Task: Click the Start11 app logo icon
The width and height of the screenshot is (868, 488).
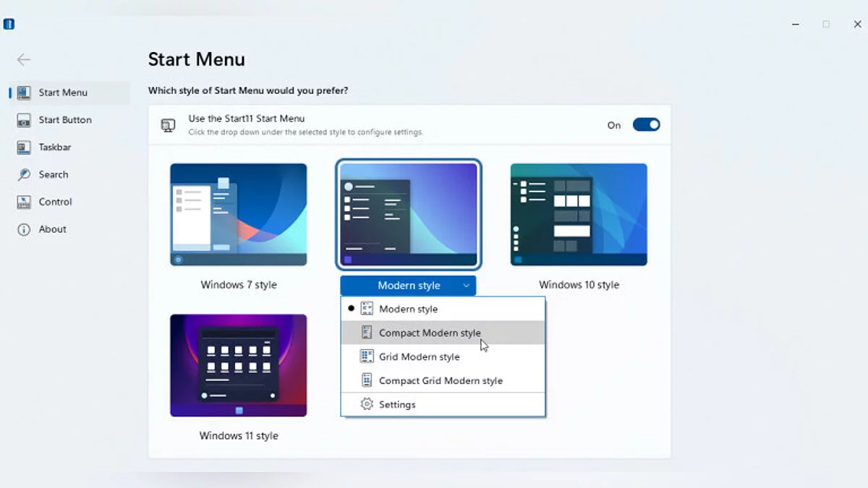Action: pos(9,24)
